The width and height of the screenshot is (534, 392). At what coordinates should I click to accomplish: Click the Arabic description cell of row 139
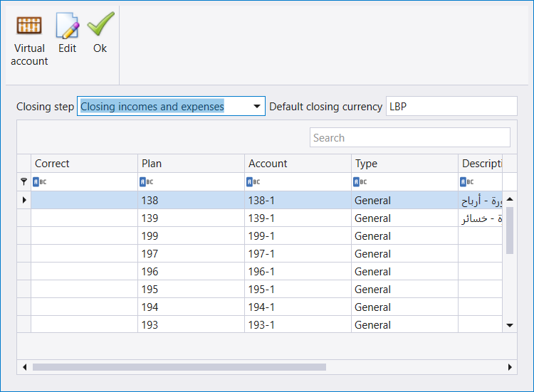coord(480,218)
